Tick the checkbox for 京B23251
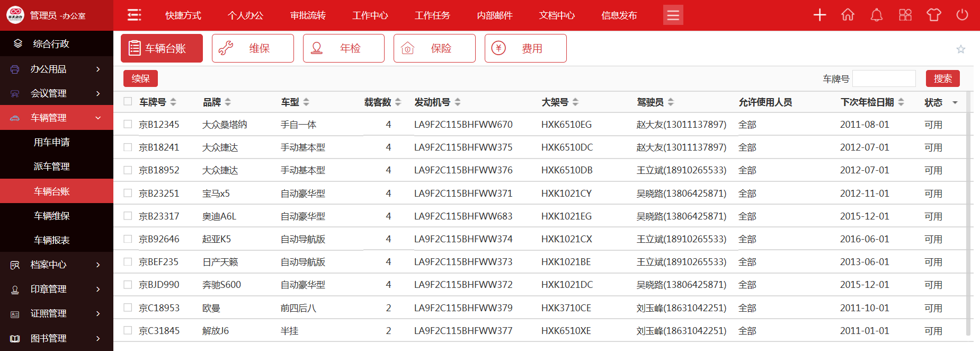The image size is (980, 351). 128,193
